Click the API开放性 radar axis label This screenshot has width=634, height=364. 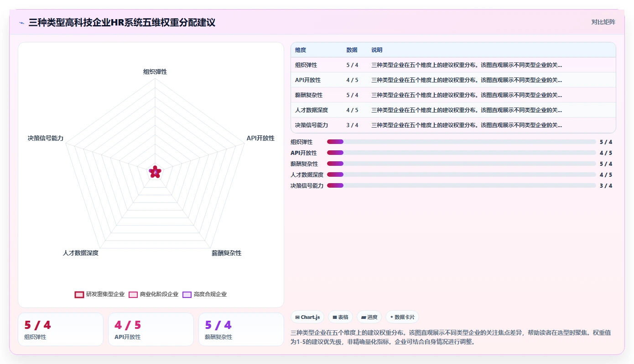point(260,138)
